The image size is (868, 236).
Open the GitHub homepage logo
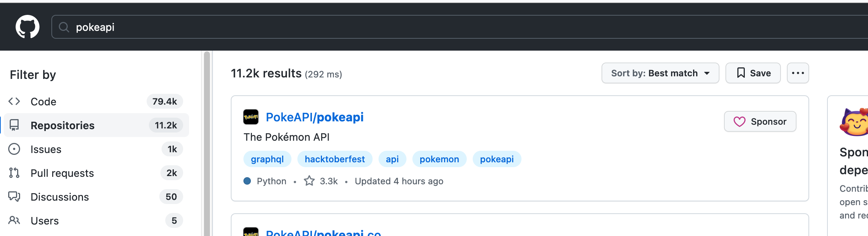[28, 27]
